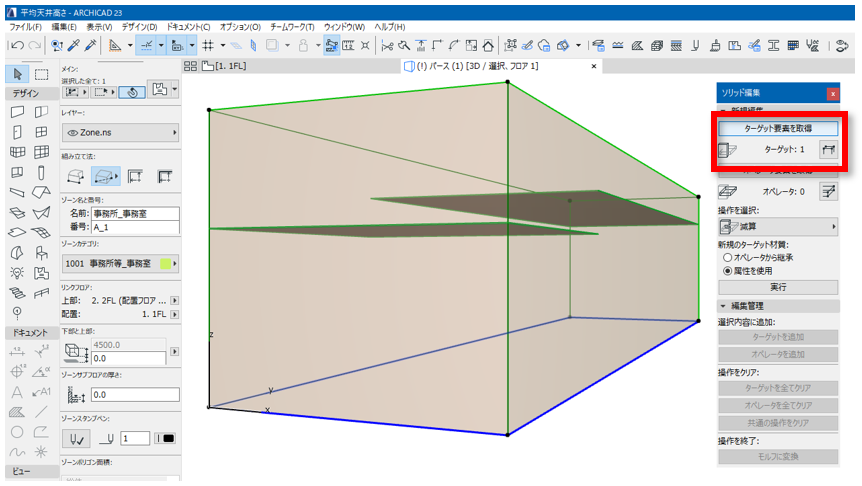Click the Redo arrow icon
862x486 pixels.
(x=35, y=46)
